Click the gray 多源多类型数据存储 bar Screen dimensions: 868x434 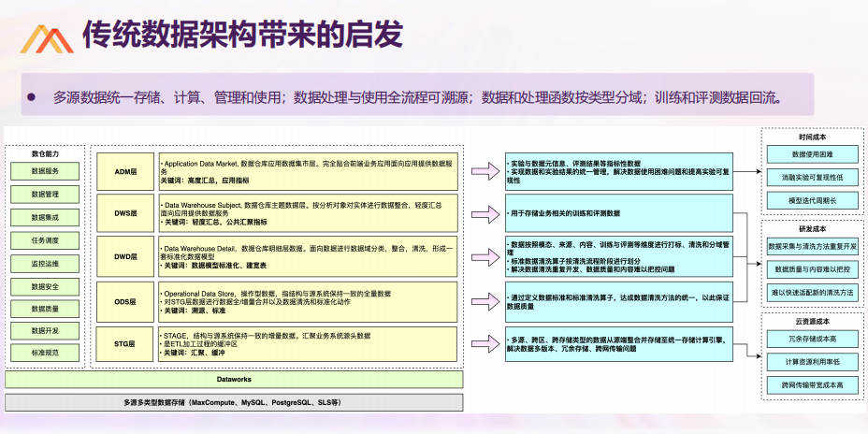(234, 402)
